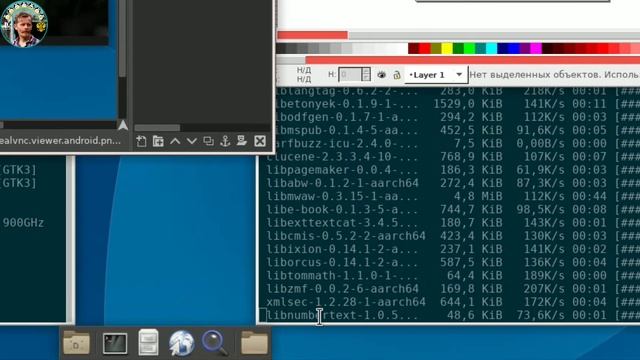Image resolution: width=640 pixels, height=360 pixels.
Task: Pick the purple palette swatch
Action: tap(525, 49)
